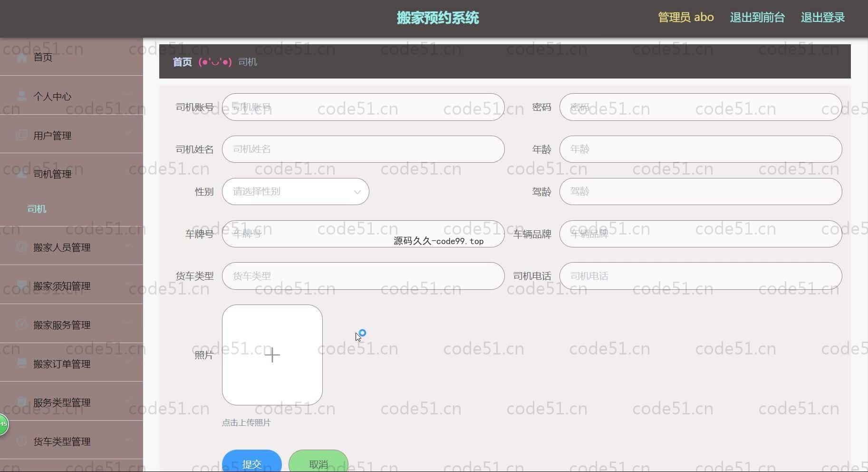Screen dimensions: 868x472
Task: Expand the 搬家服务管理 sidebar menu
Action: pyautogui.click(x=71, y=325)
